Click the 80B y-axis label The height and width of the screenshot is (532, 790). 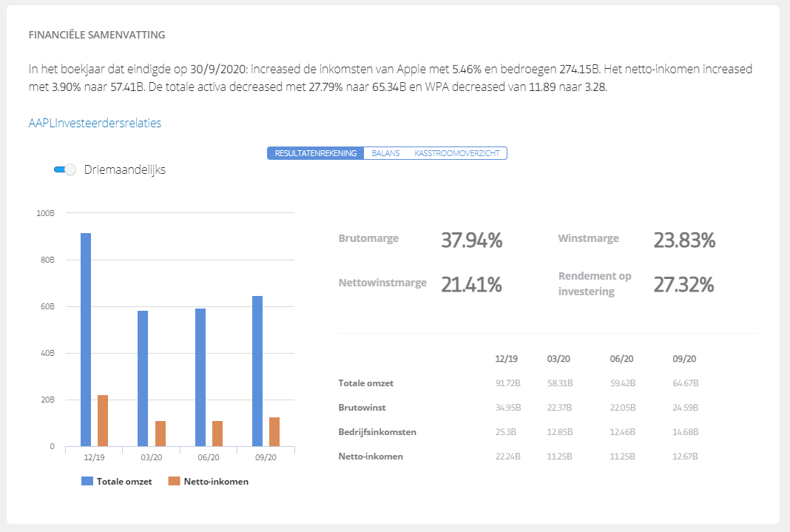pos(47,260)
